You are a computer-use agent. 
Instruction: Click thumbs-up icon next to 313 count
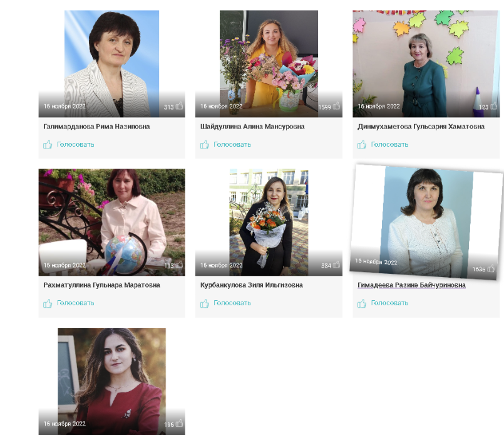pyautogui.click(x=179, y=106)
